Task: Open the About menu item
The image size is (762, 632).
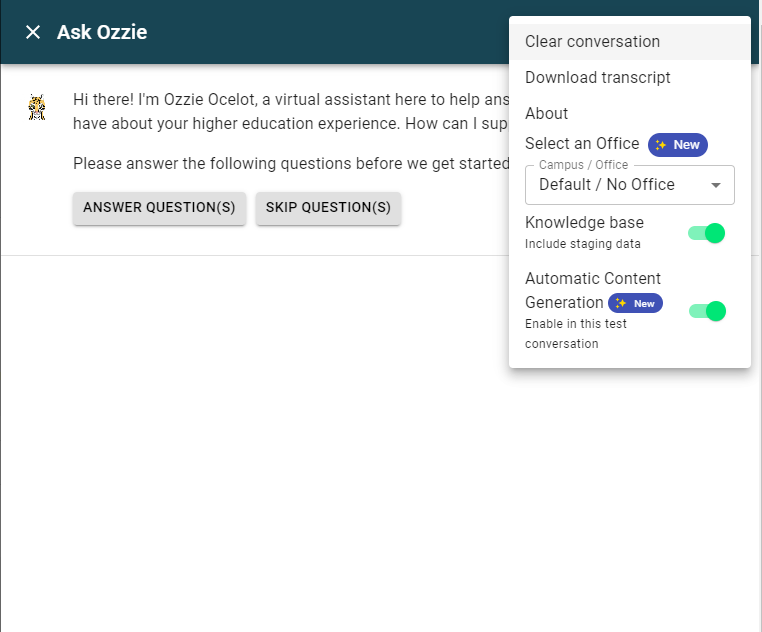Action: tap(629, 113)
